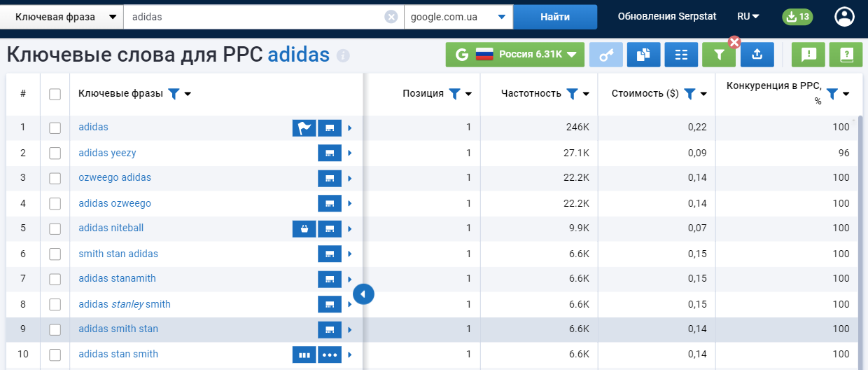Open the adidas niteball keyword link
This screenshot has height=370, width=868.
[x=111, y=228]
